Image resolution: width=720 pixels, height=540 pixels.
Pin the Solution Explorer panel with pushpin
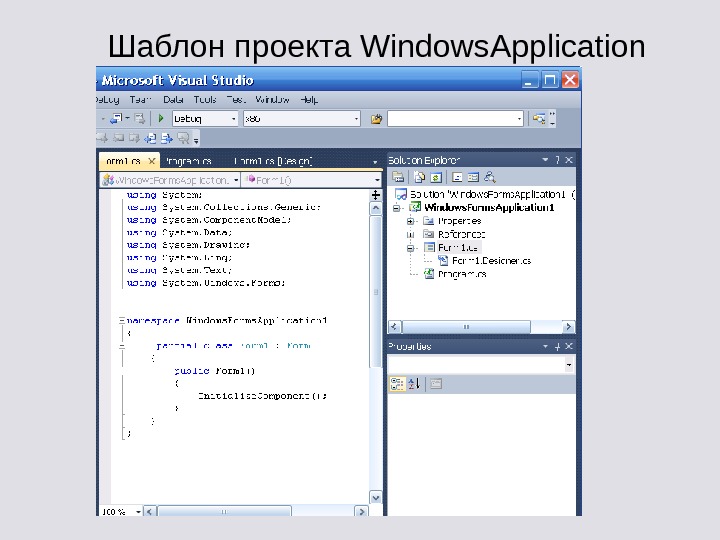(557, 160)
